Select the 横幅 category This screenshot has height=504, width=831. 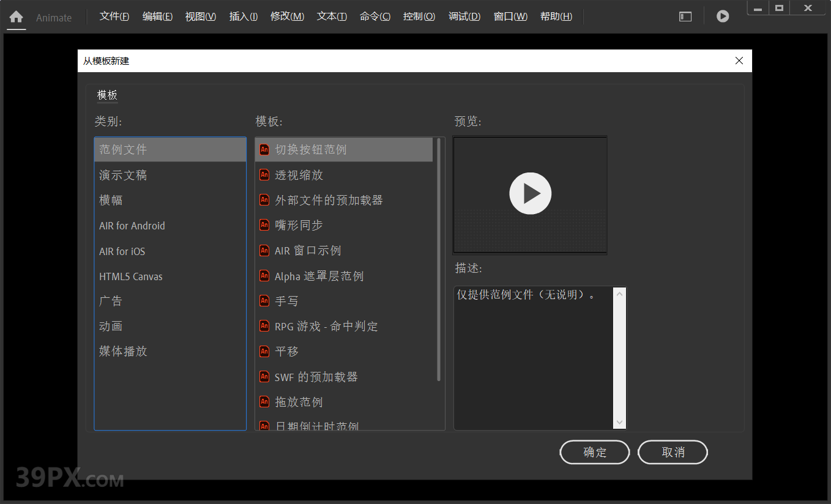point(170,200)
